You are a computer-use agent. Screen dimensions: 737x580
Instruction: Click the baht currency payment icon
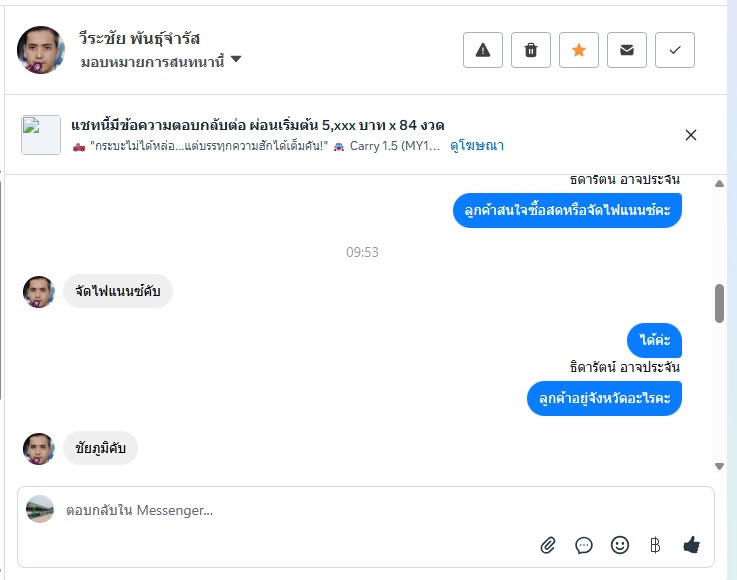(x=655, y=545)
